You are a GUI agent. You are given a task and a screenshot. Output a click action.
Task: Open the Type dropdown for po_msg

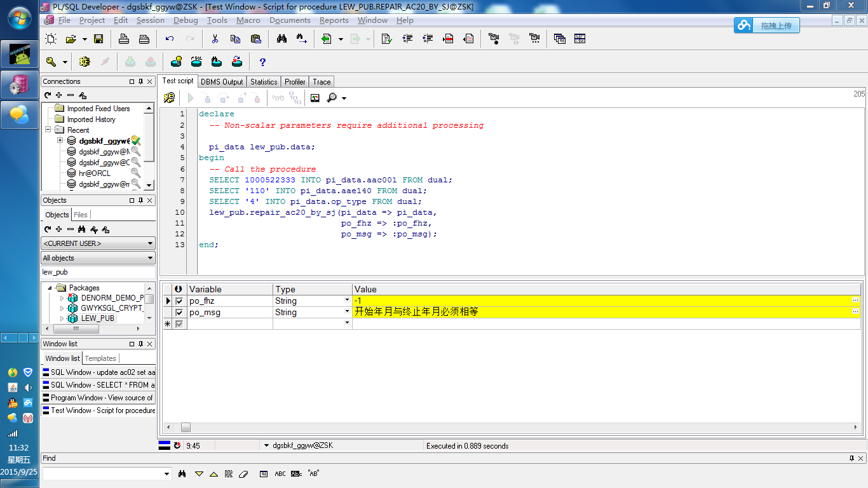[347, 312]
